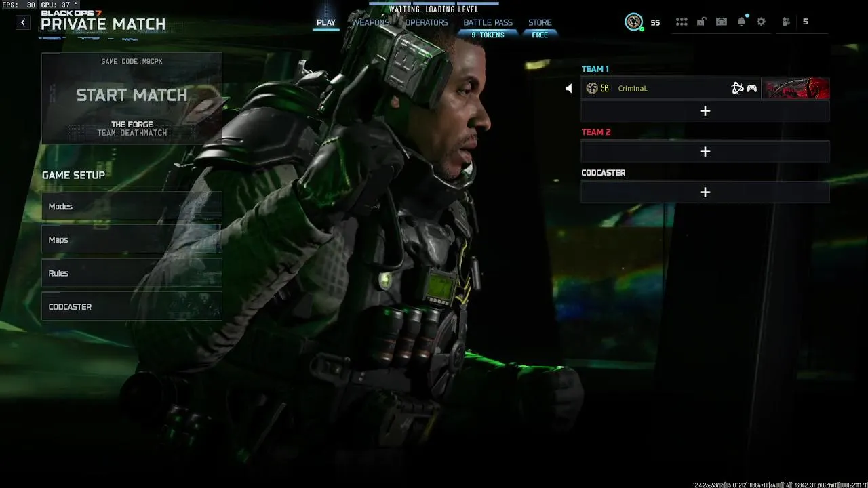Image resolution: width=868 pixels, height=488 pixels.
Task: Click the CODCaster section header
Action: point(604,173)
